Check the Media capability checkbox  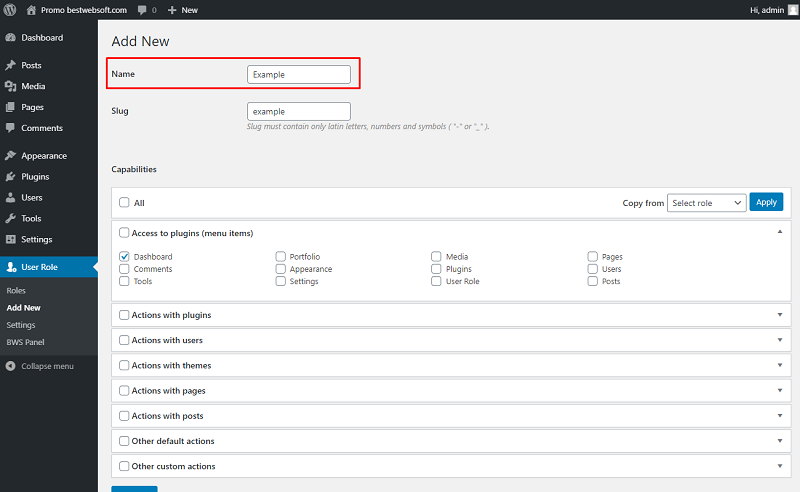pyautogui.click(x=436, y=256)
